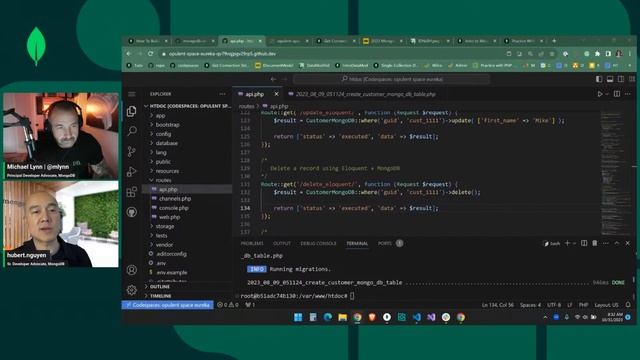Open Run and Debug view
The image size is (640, 360).
[x=131, y=171]
